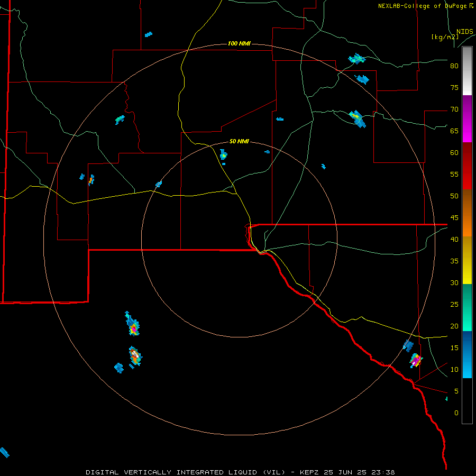Click the scale number 50 beside the color bar
Screen dimensions: 476x476
[x=454, y=196]
